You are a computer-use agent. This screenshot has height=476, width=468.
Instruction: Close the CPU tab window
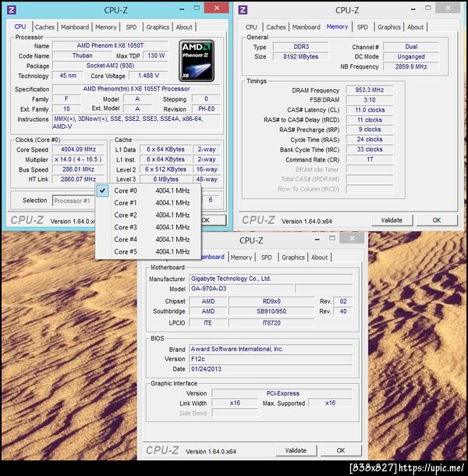(216, 8)
